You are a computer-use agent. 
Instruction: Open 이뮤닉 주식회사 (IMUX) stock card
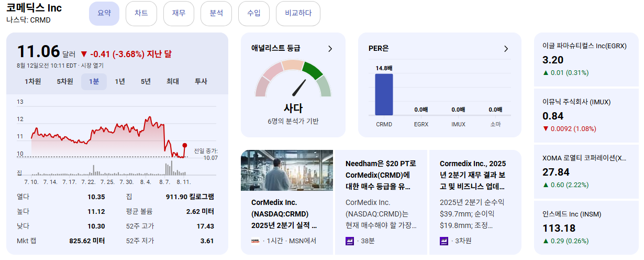[x=586, y=115]
